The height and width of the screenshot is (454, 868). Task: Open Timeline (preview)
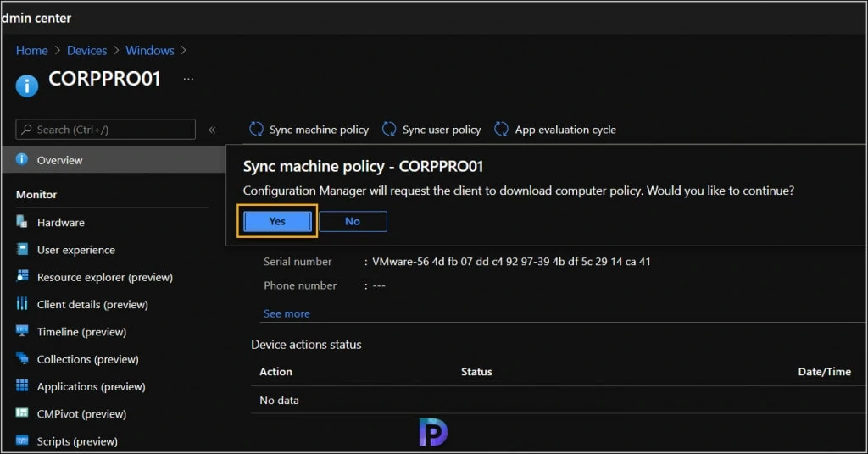pos(81,332)
